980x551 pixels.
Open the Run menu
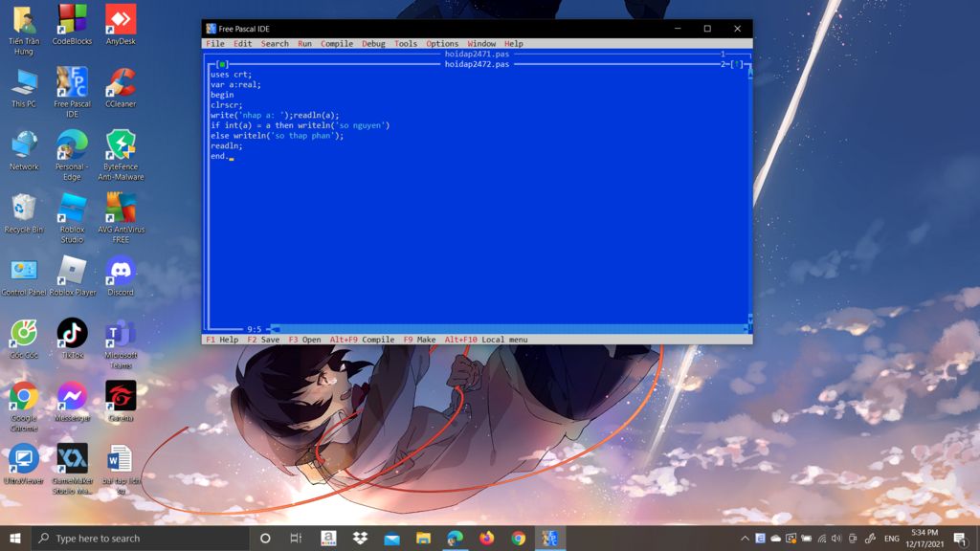[304, 44]
